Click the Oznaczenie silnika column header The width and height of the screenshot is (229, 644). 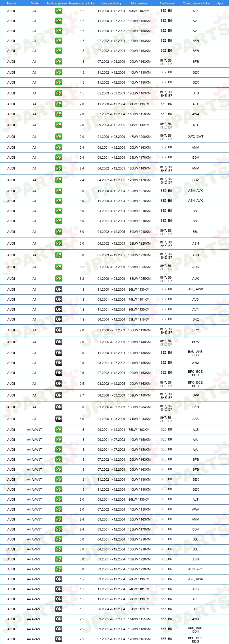pyautogui.click(x=196, y=3)
